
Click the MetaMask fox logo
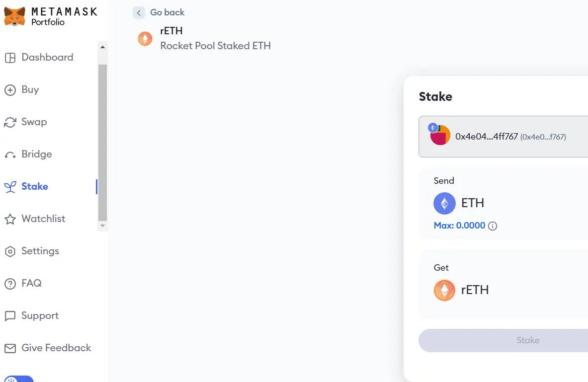[x=14, y=16]
